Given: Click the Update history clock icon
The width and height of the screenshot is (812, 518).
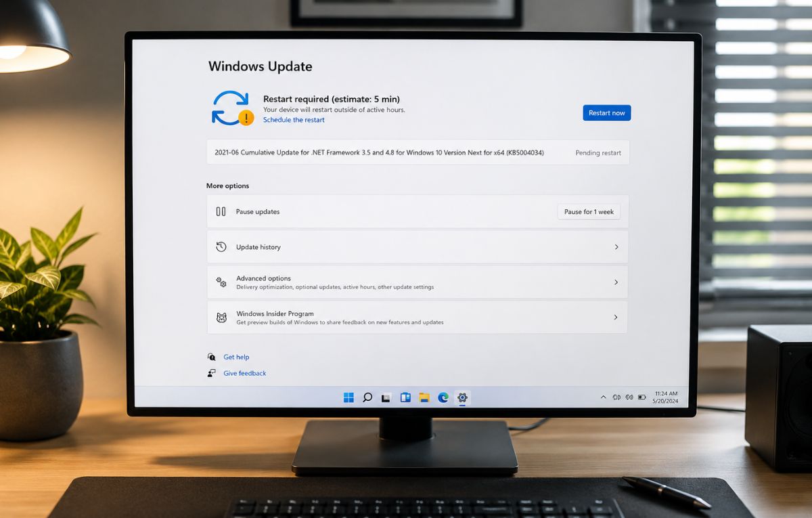Looking at the screenshot, I should click(x=221, y=246).
